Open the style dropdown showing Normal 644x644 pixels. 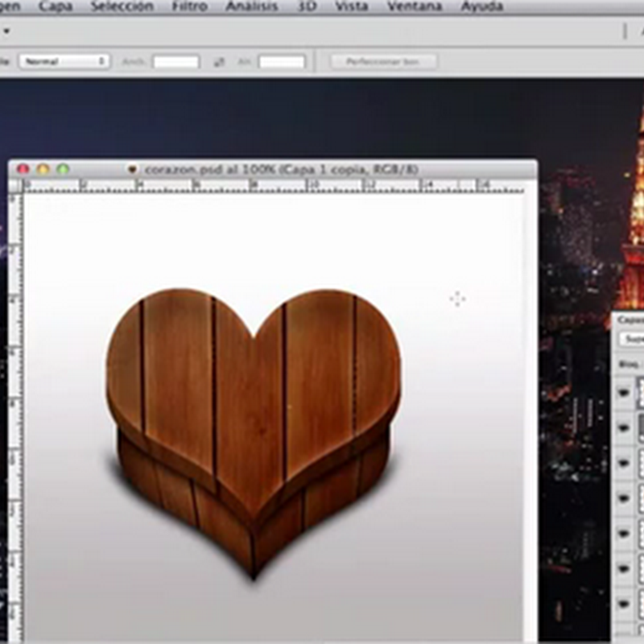(x=64, y=61)
